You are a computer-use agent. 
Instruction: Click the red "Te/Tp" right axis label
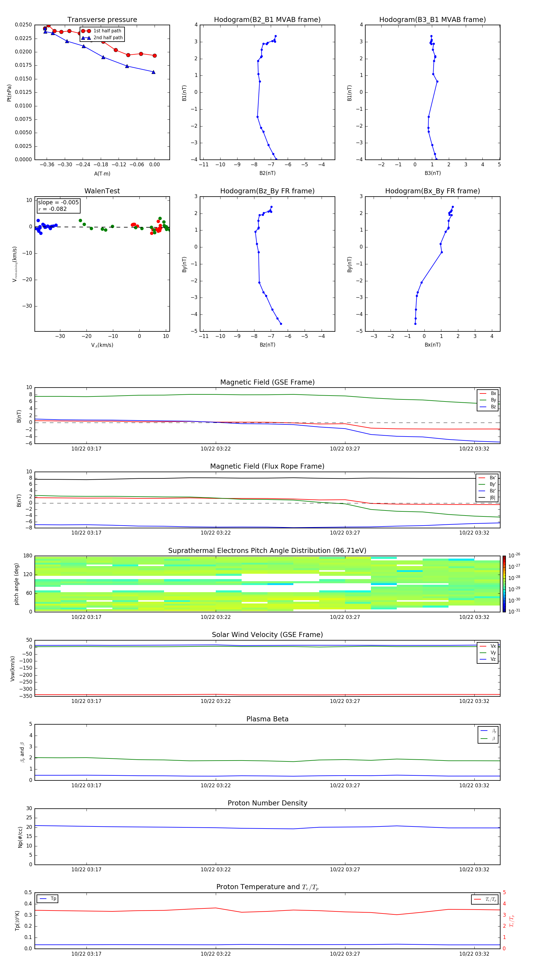[x=512, y=921]
